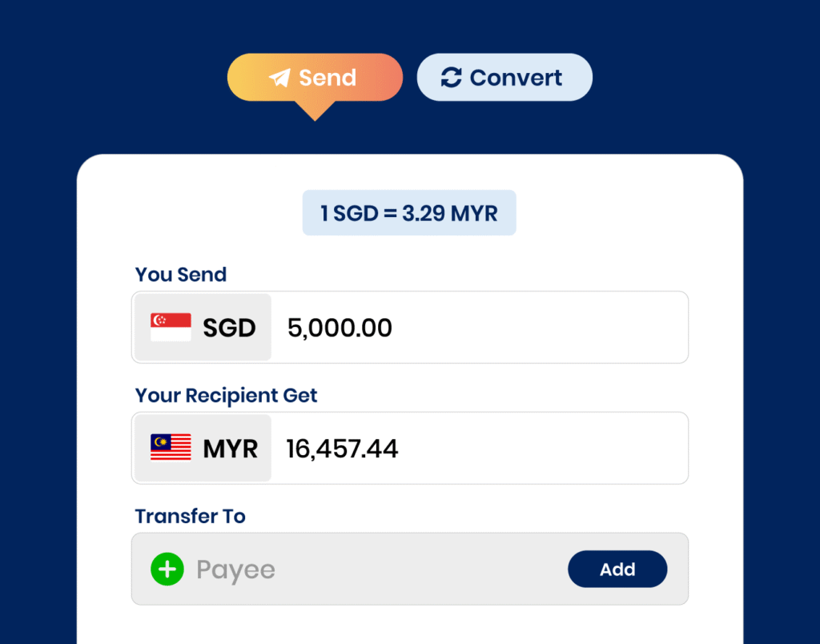
Task: Switch to the Send tab
Action: click(315, 78)
